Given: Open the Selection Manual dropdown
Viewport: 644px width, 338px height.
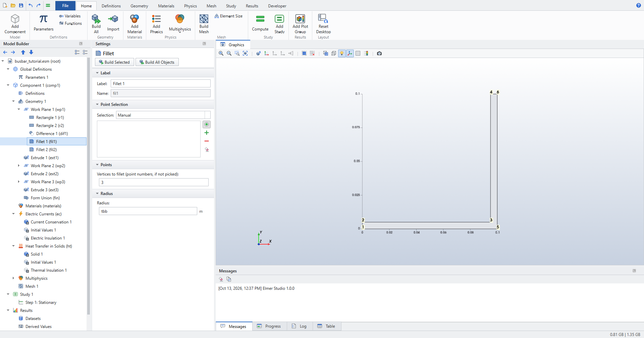Looking at the screenshot, I should tap(163, 115).
